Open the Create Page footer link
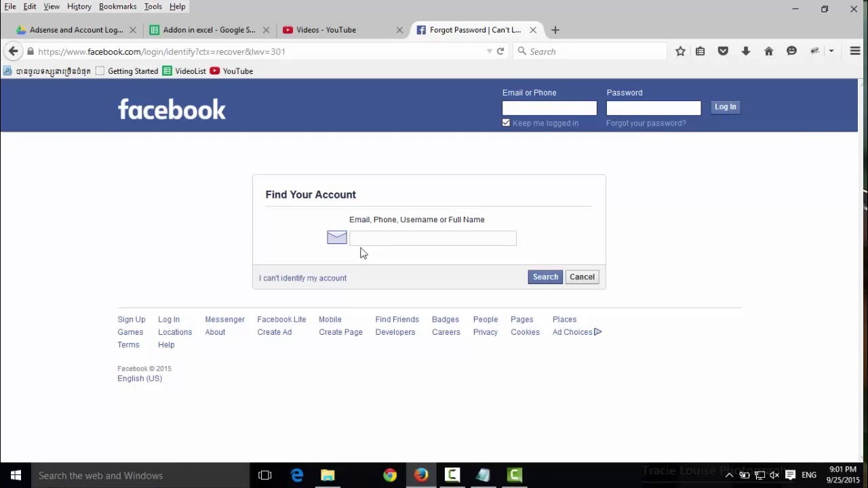This screenshot has height=488, width=868. [340, 332]
